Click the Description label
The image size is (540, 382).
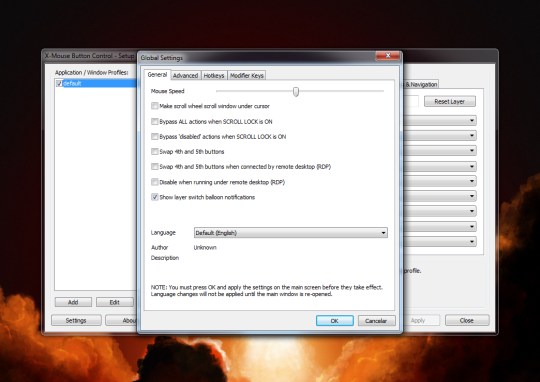[x=165, y=258]
